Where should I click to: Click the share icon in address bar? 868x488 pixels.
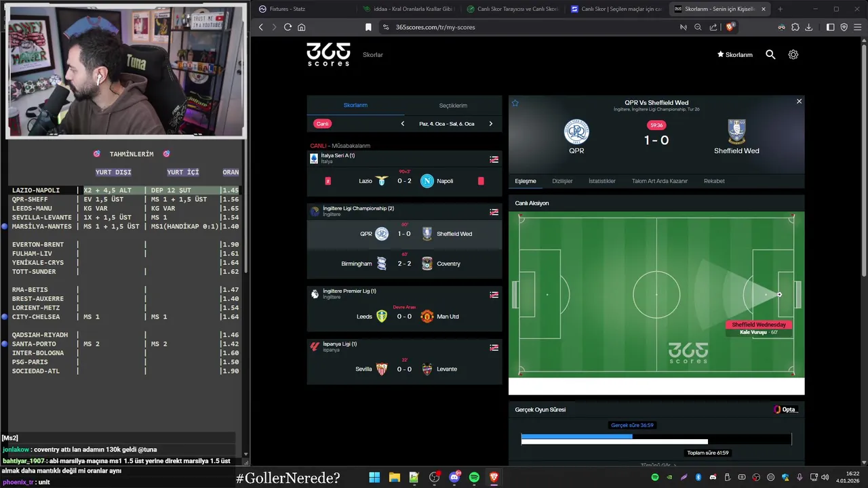click(713, 27)
